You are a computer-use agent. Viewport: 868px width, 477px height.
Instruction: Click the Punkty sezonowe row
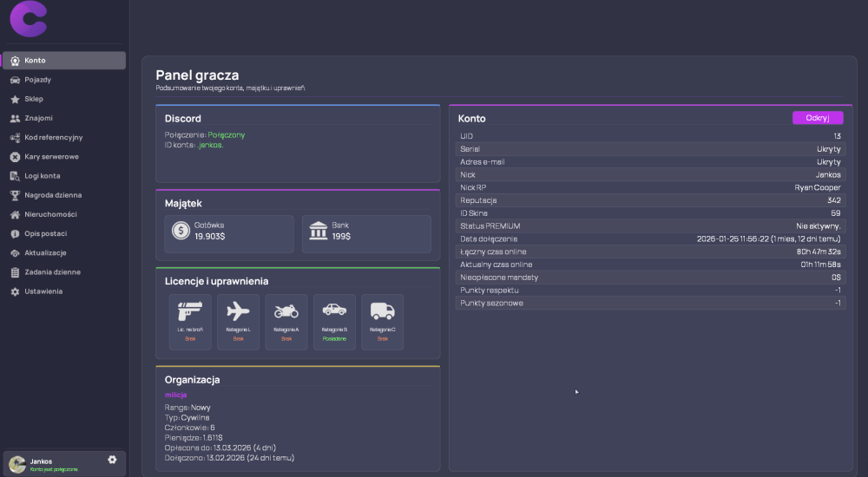pos(650,304)
